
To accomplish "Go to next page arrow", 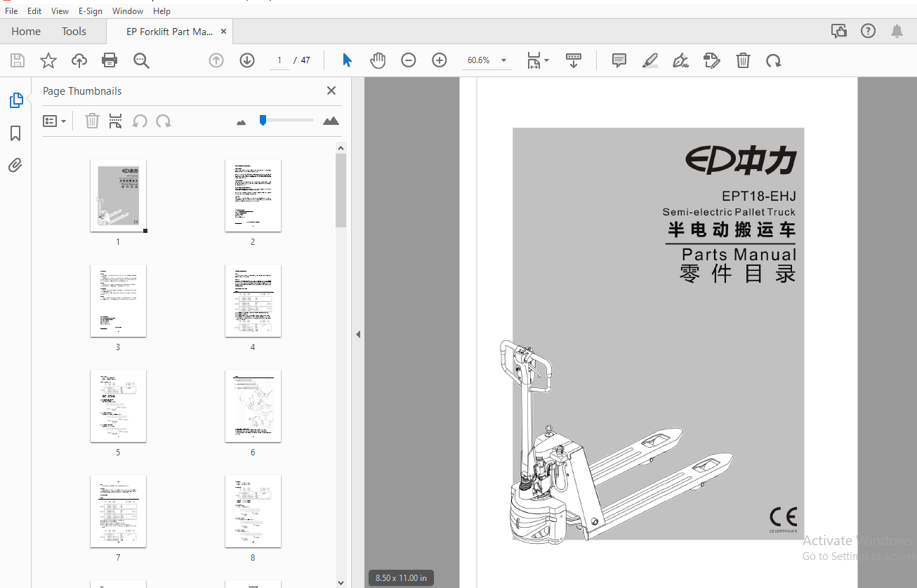I will pyautogui.click(x=247, y=60).
